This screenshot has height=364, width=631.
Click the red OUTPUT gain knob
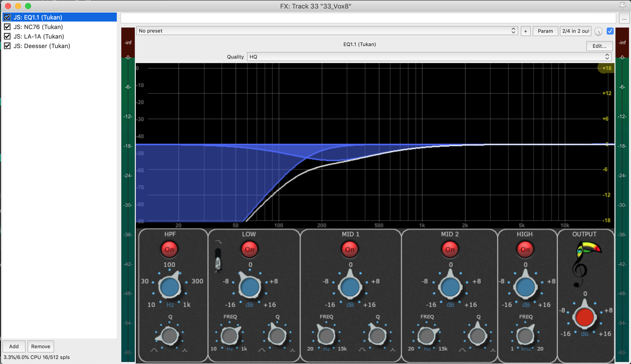coord(584,317)
